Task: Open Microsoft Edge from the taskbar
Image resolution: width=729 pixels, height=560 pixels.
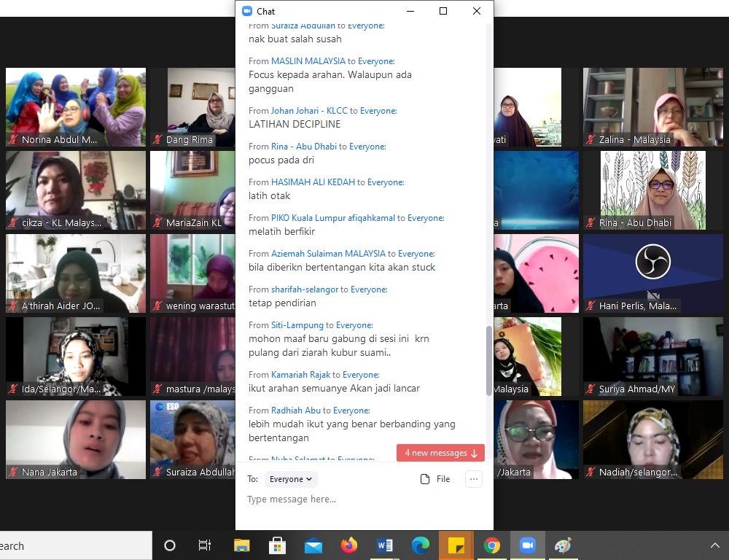Action: click(x=421, y=545)
